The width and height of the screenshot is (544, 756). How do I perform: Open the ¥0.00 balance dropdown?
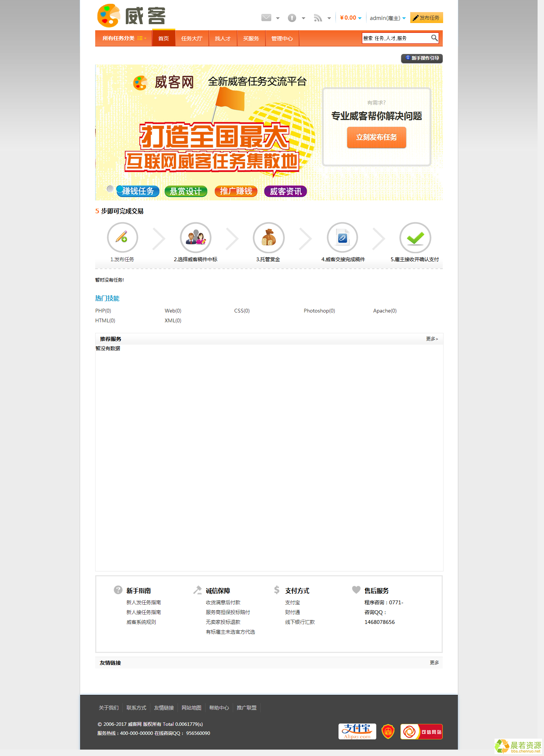pyautogui.click(x=351, y=18)
